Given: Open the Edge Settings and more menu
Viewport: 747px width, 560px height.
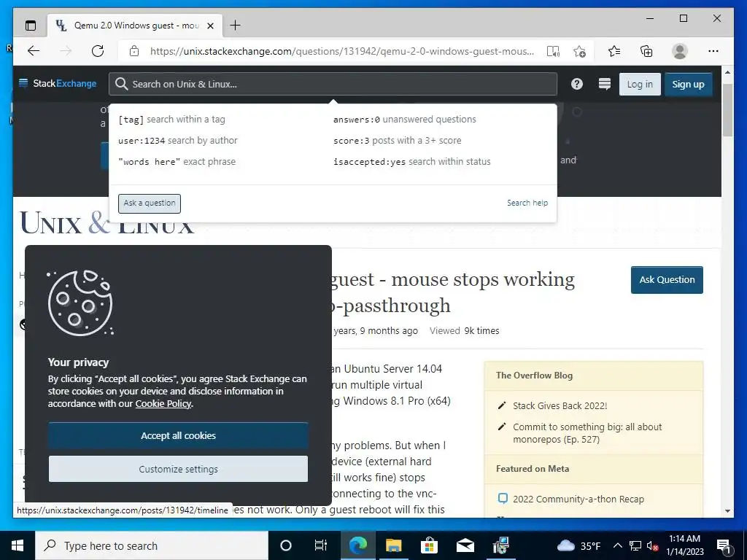Looking at the screenshot, I should 713,51.
